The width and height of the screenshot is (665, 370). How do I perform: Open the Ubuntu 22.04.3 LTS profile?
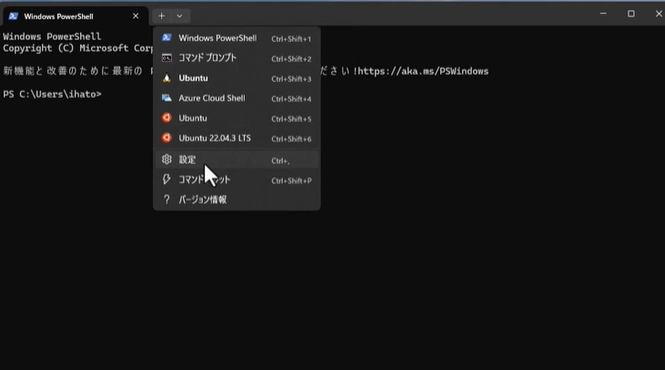(237, 138)
